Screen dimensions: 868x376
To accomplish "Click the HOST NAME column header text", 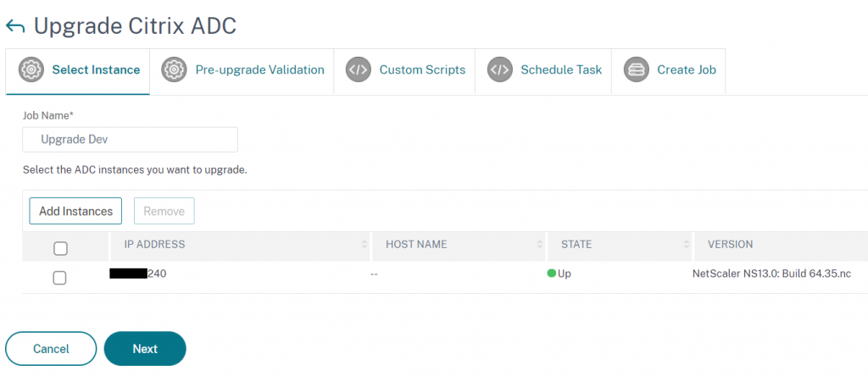I will click(416, 245).
